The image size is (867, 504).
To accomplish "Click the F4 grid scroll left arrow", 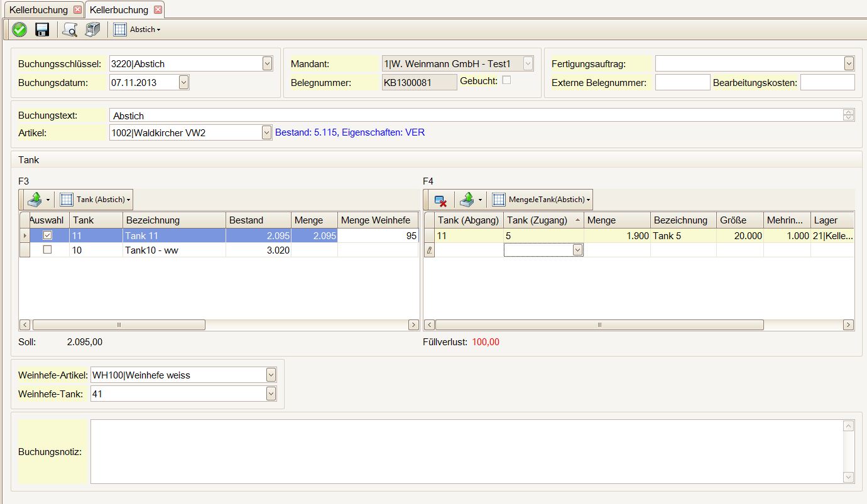I will point(430,325).
